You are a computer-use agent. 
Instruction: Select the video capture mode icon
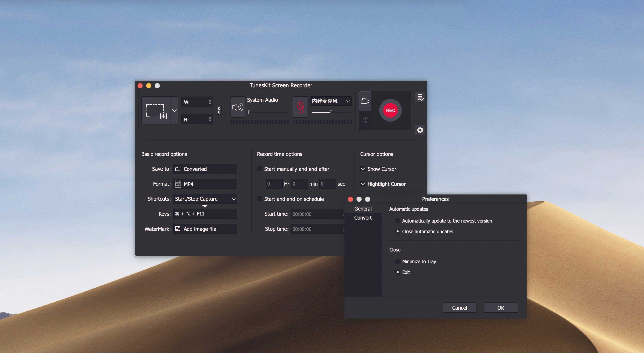tap(365, 101)
